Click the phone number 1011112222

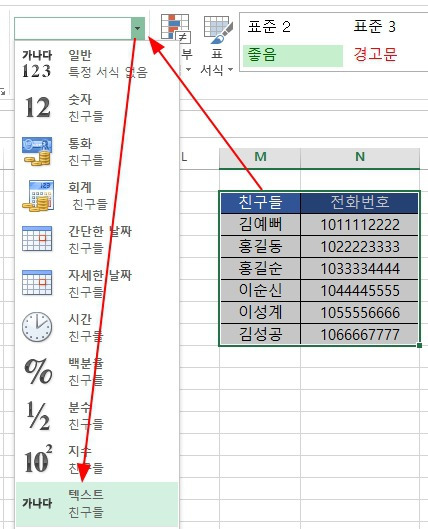(360, 225)
